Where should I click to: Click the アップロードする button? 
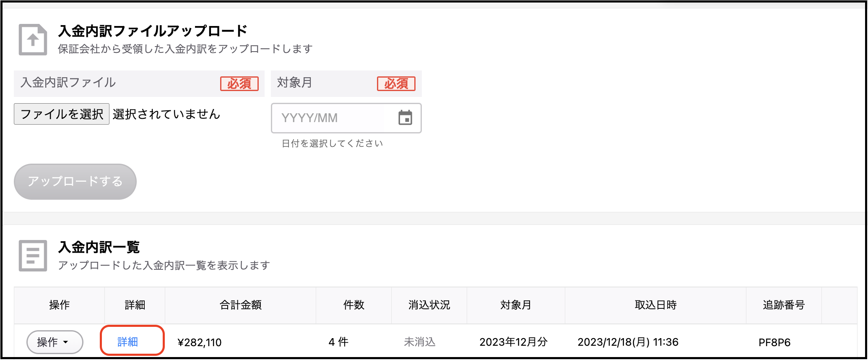coord(75,182)
